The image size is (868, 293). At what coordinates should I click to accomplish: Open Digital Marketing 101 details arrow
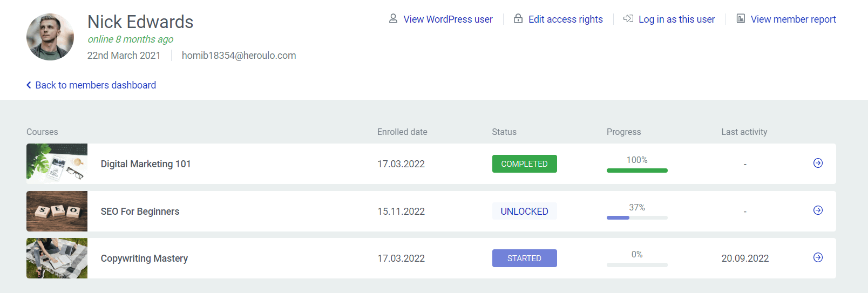pyautogui.click(x=818, y=163)
